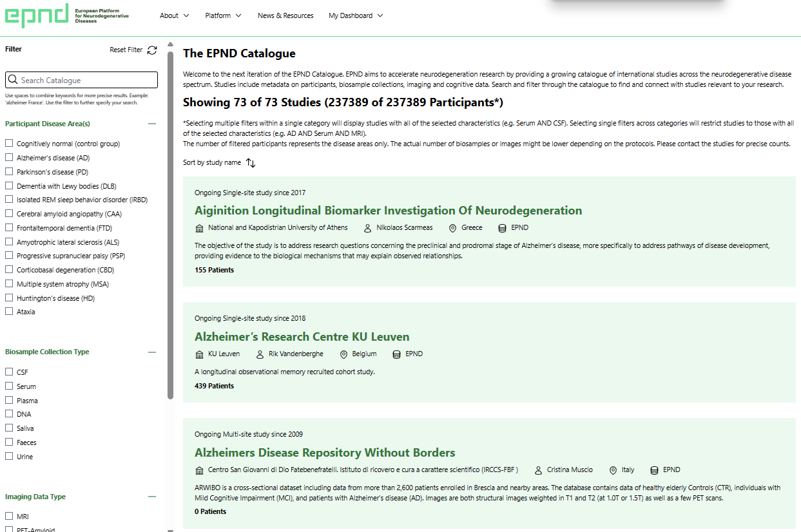Tick the DNA biosample checkbox
Image resolution: width=801 pixels, height=532 pixels.
tap(9, 414)
